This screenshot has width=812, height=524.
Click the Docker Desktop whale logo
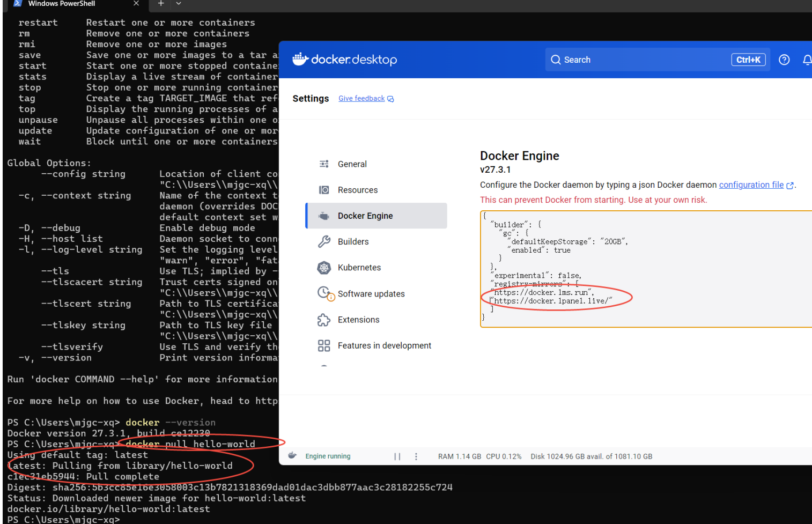click(300, 59)
